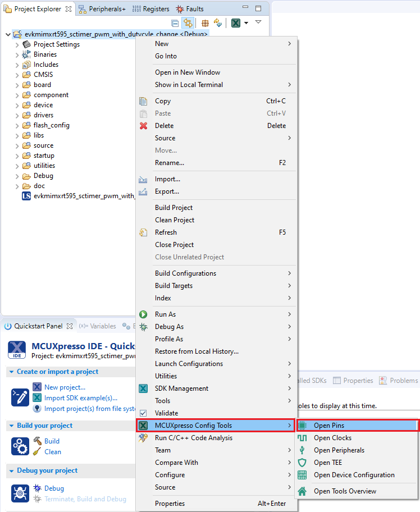This screenshot has width=420, height=512.
Task: Toggle Link with Editor icon
Action: pos(188,23)
